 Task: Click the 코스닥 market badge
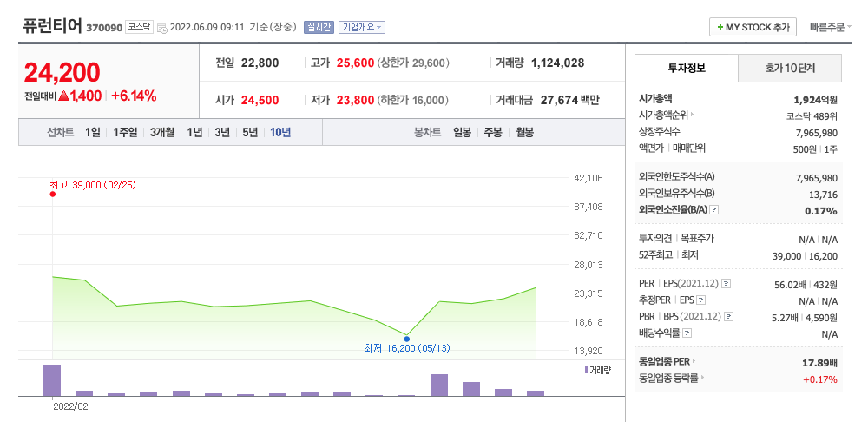pos(138,27)
